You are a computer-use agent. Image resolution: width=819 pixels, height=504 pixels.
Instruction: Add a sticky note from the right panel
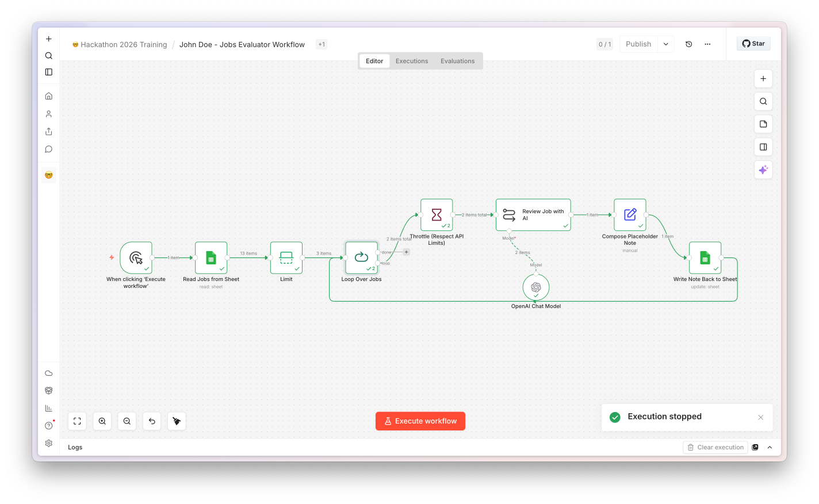click(x=763, y=124)
